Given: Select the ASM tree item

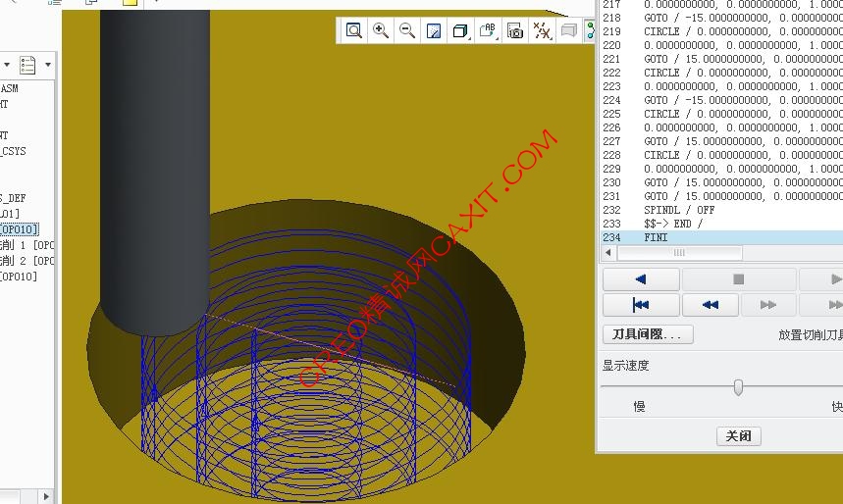Looking at the screenshot, I should 9,88.
